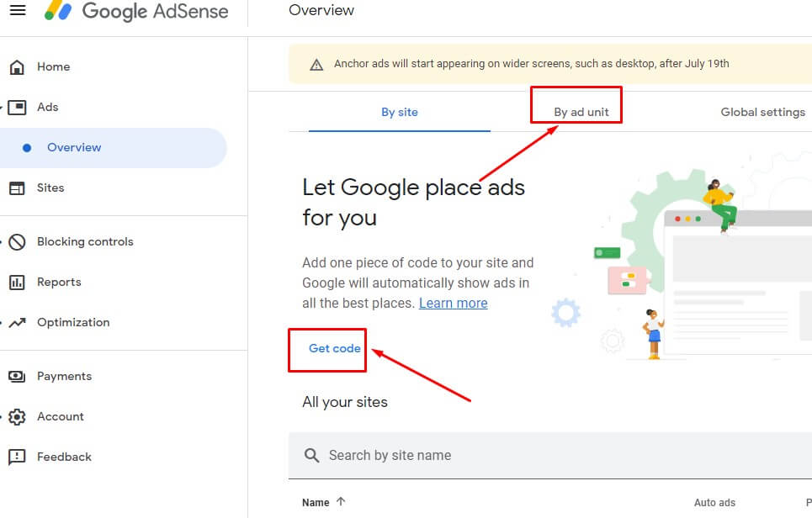Viewport: 812px width, 518px height.
Task: Click the Optimization trend icon
Action: pyautogui.click(x=17, y=322)
